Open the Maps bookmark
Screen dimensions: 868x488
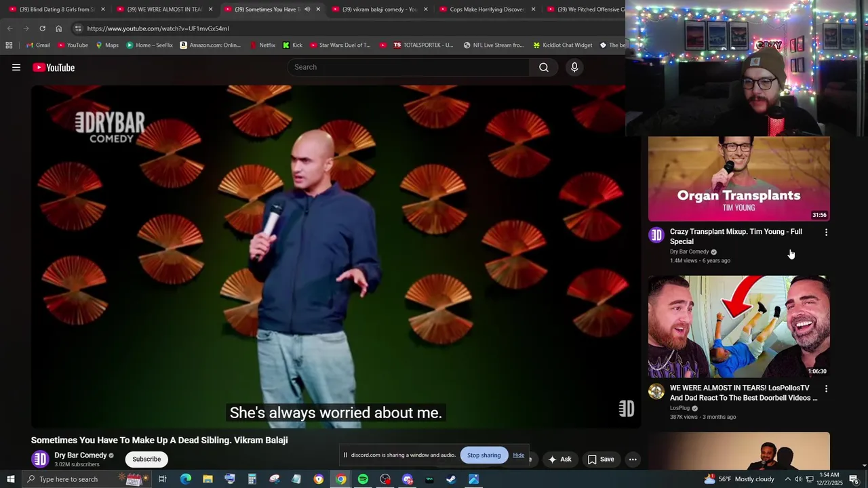pyautogui.click(x=106, y=45)
